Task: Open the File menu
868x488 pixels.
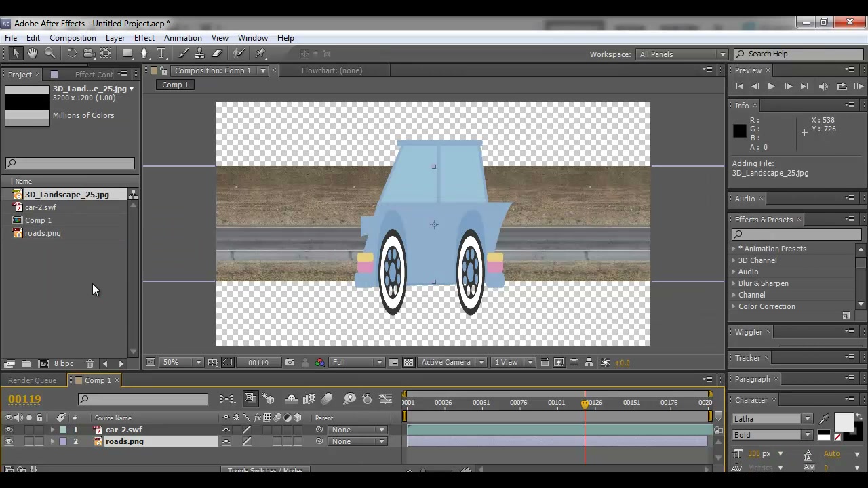Action: point(11,38)
